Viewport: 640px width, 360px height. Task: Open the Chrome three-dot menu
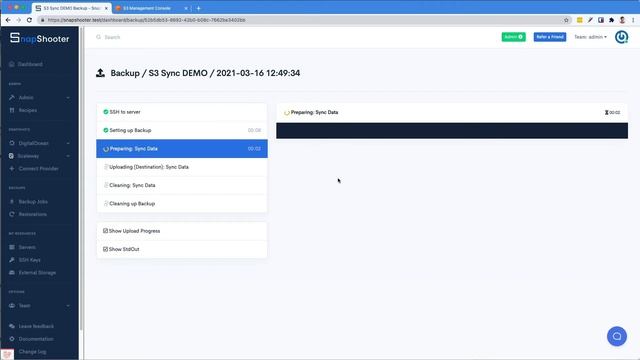coord(633,20)
